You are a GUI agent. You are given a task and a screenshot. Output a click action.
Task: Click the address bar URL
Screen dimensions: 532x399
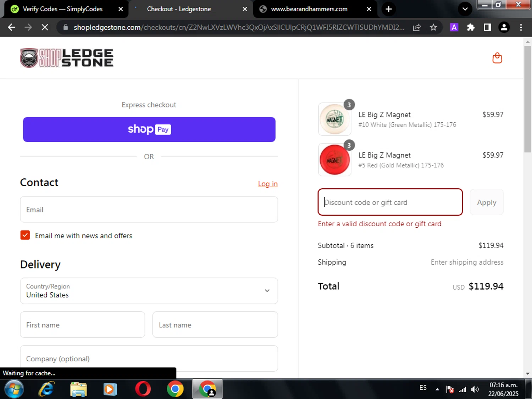point(239,27)
